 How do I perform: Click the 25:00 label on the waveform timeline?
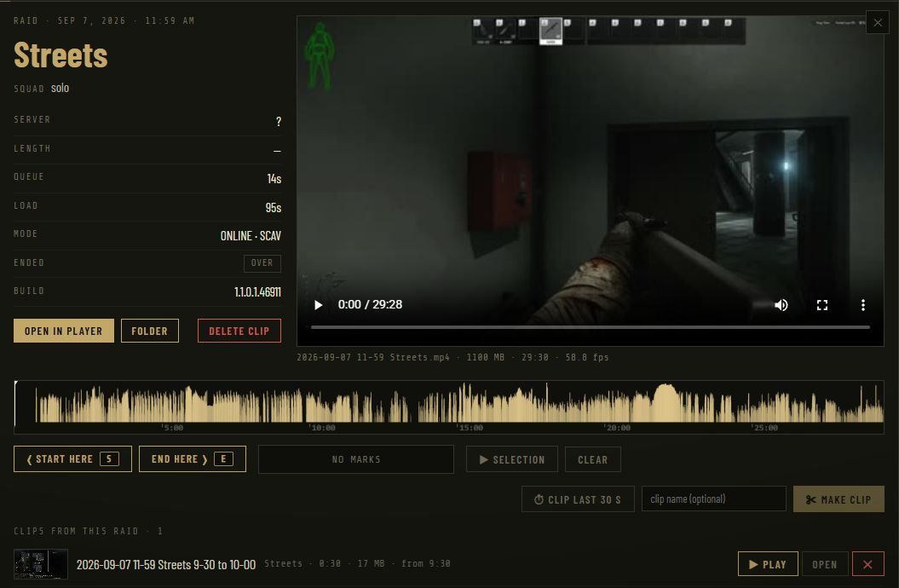(x=765, y=428)
